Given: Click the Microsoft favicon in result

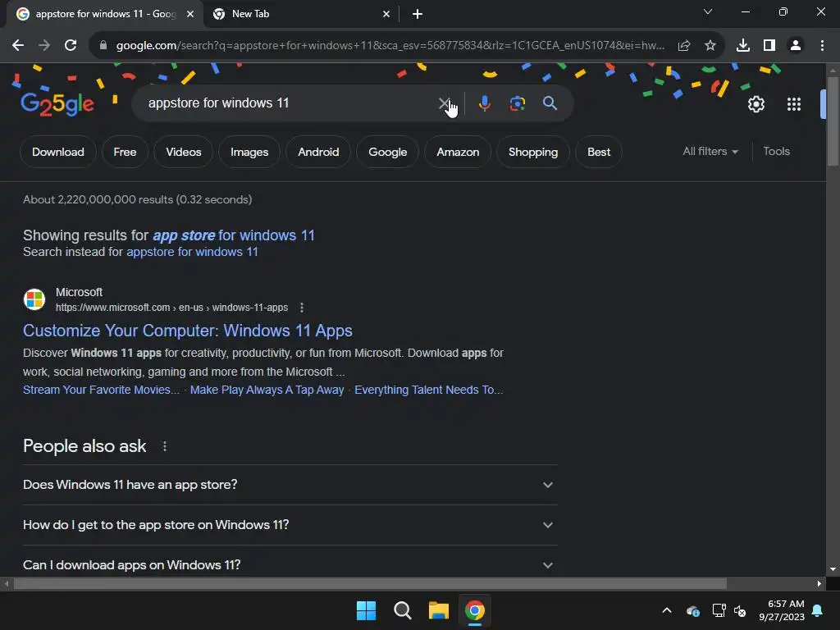Looking at the screenshot, I should 34,299.
